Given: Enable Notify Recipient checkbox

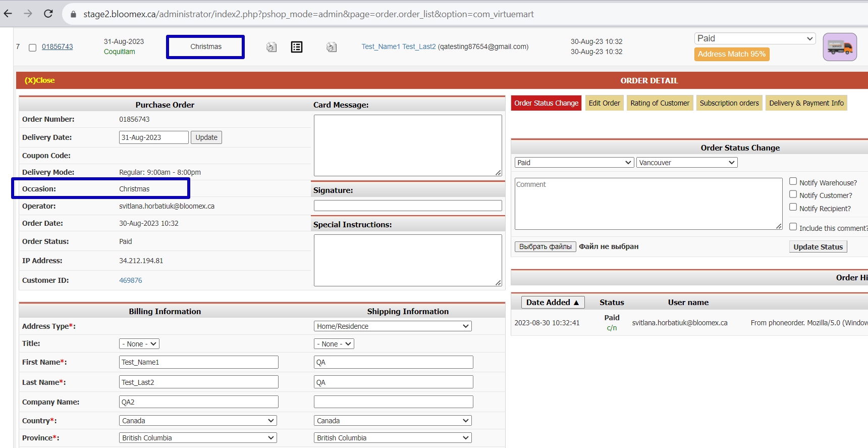Looking at the screenshot, I should pyautogui.click(x=793, y=207).
